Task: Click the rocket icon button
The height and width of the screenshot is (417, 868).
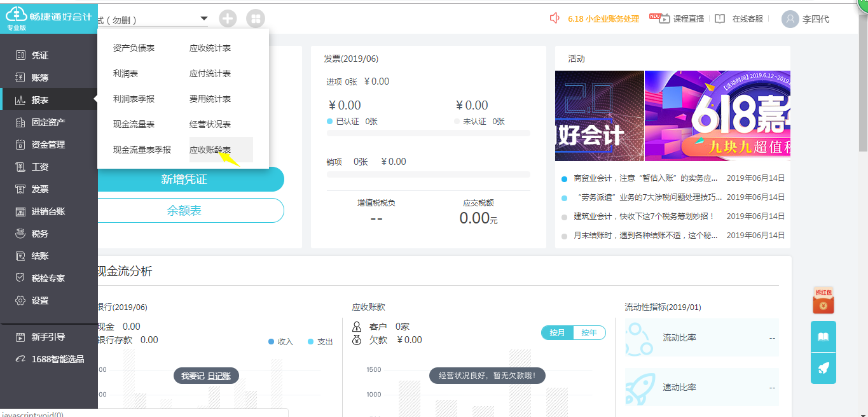Action: pyautogui.click(x=823, y=369)
